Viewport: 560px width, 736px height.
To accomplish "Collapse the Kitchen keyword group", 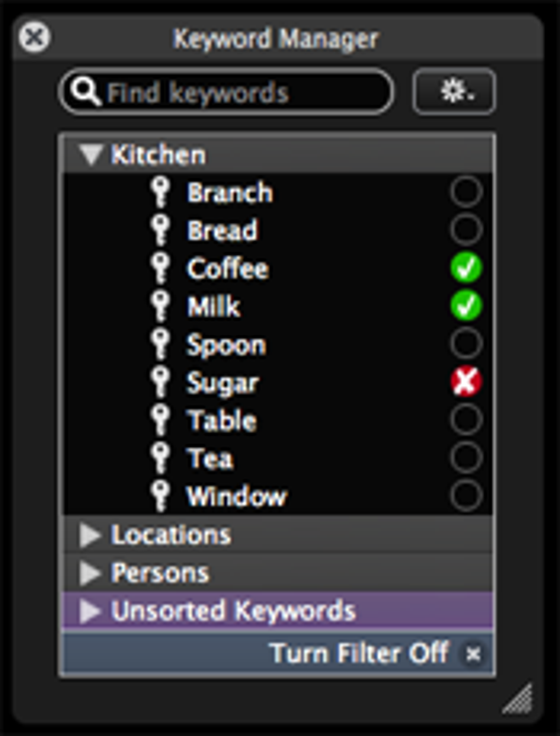I will 91,155.
